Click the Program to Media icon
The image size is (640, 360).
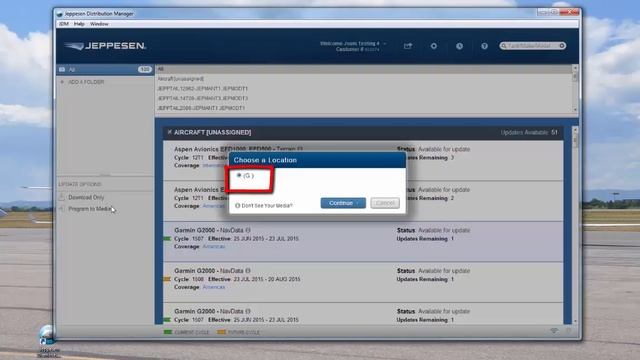click(62, 209)
